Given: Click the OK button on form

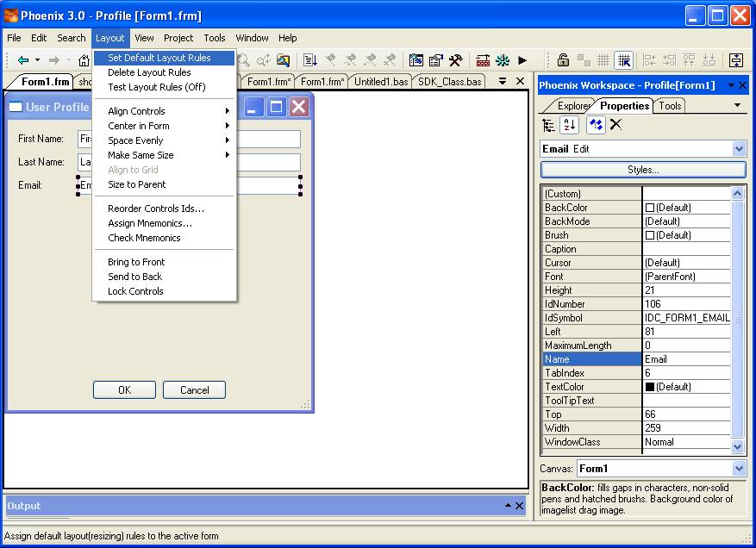Looking at the screenshot, I should pyautogui.click(x=124, y=390).
